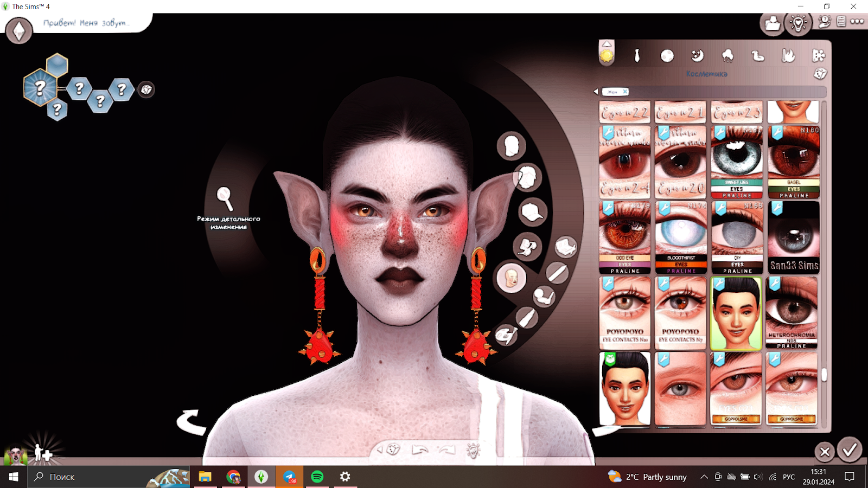Expand filter panel with left arrow
868x488 pixels.
(x=596, y=92)
